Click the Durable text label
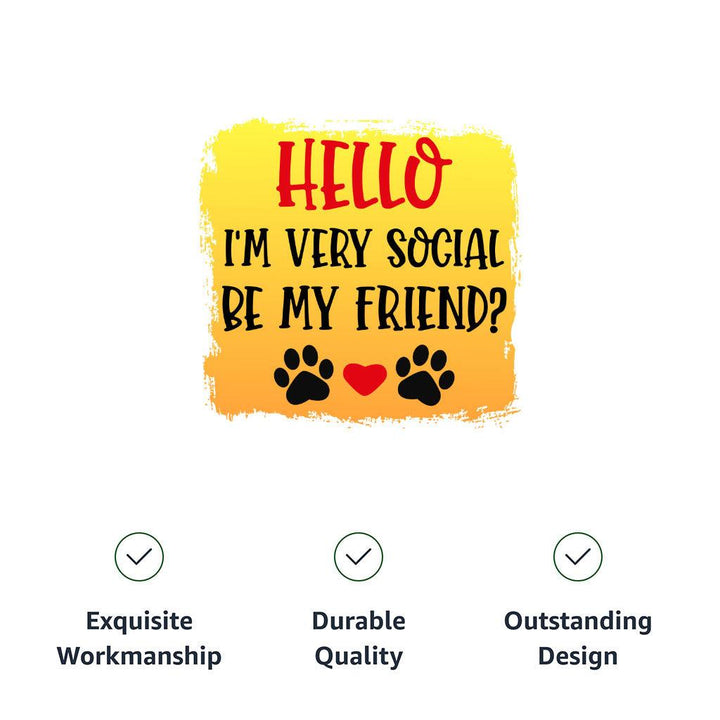This screenshot has width=720, height=720. (359, 621)
